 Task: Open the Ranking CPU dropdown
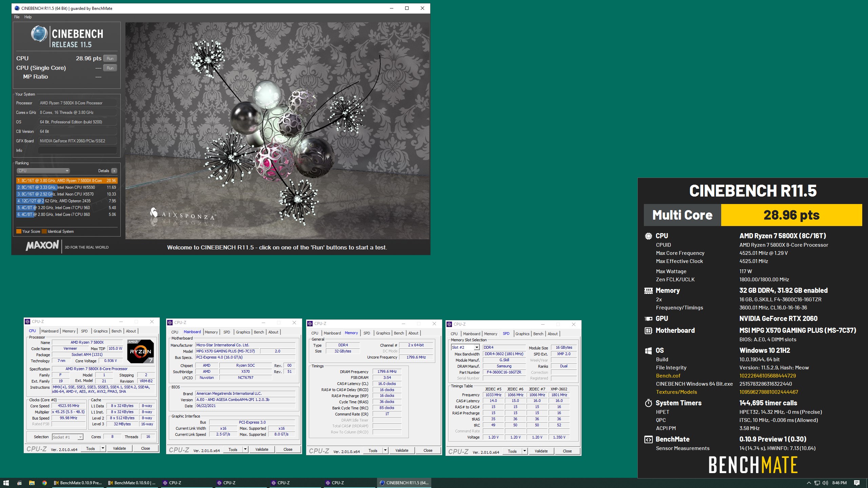[43, 171]
